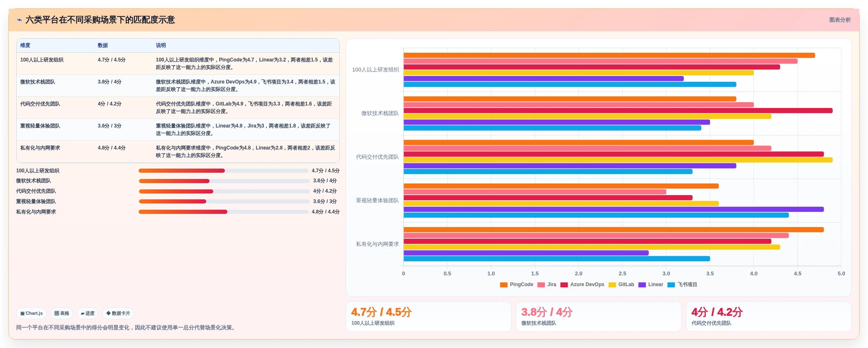Select the title 六类平台在不同采购场景下的匹配度示意
Viewport: 868px width, 348px height.
pos(100,20)
